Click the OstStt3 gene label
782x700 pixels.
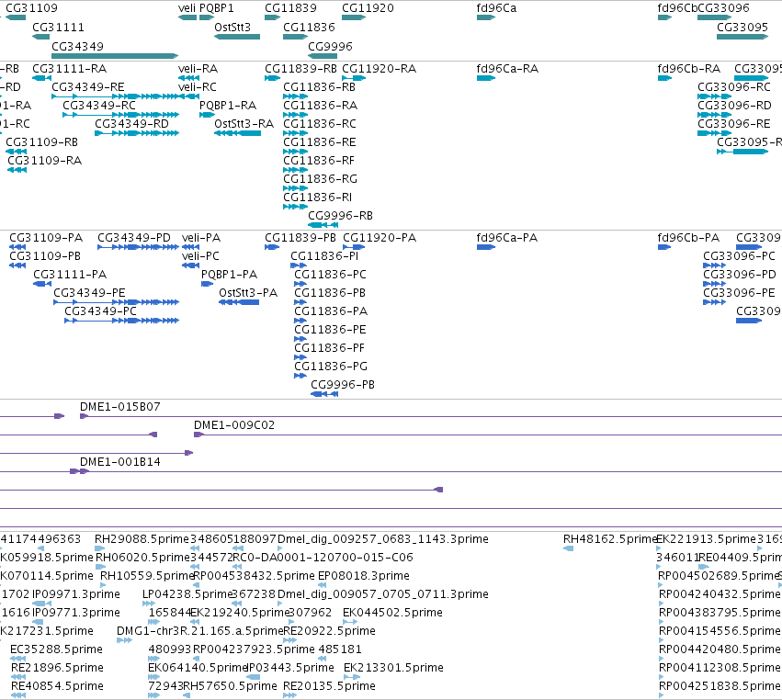pos(232,27)
